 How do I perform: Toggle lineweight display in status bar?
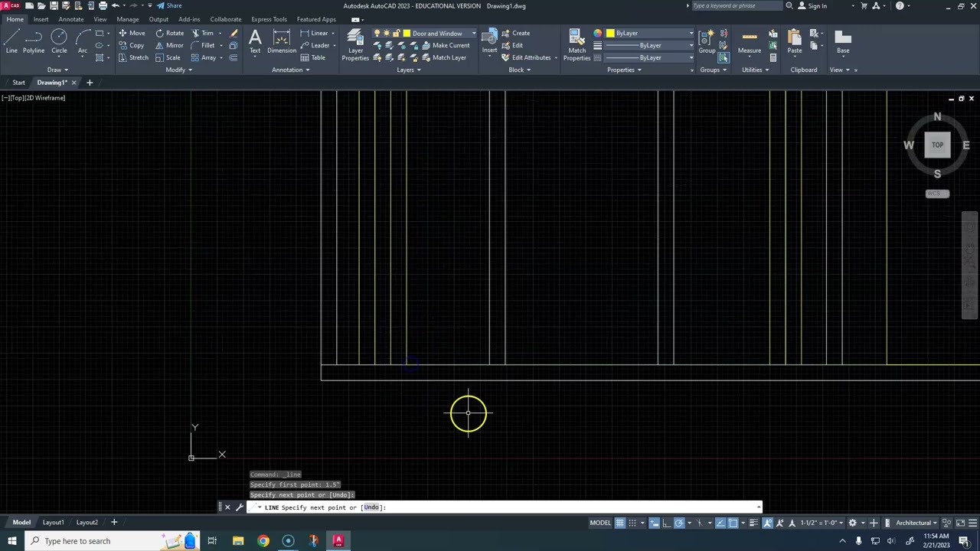pyautogui.click(x=754, y=523)
